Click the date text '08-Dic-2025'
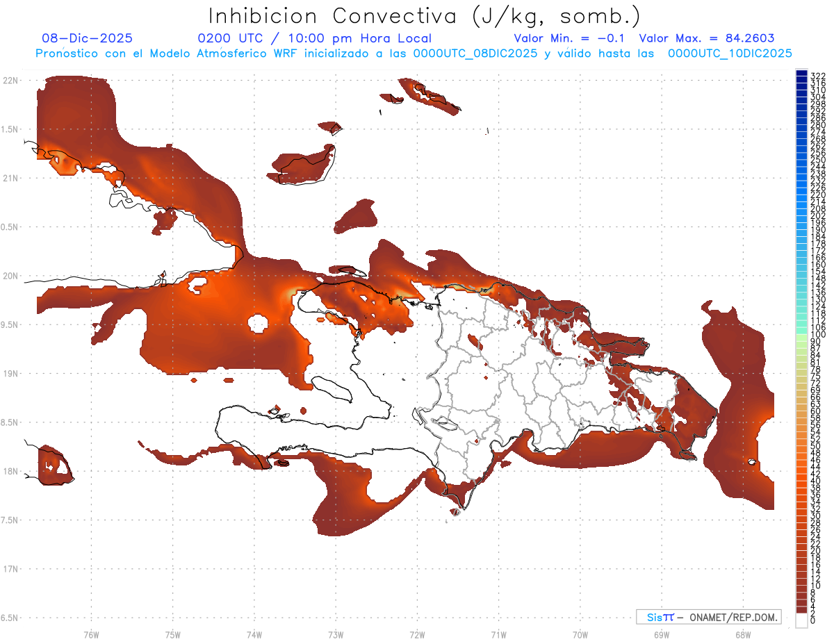This screenshot has width=834, height=644. click(x=87, y=38)
